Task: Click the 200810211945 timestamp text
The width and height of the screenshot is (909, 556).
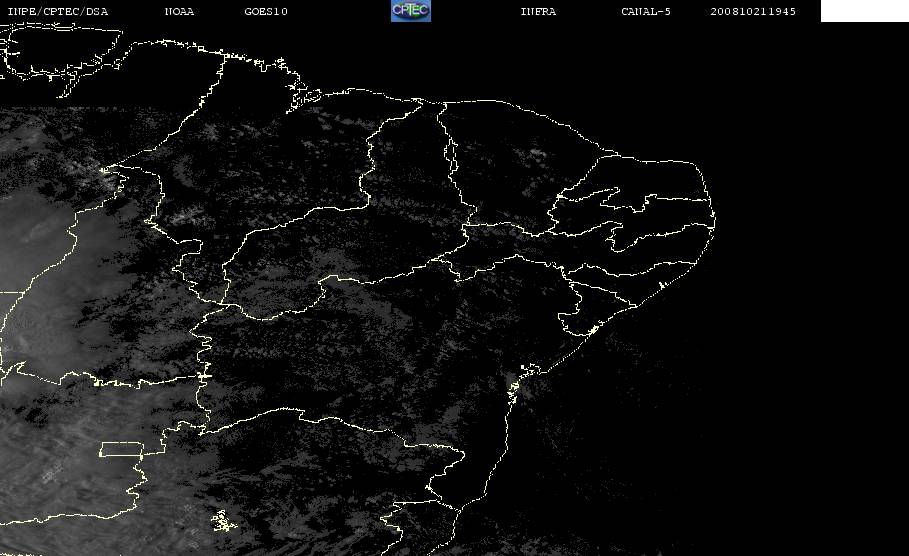Action: pos(753,12)
